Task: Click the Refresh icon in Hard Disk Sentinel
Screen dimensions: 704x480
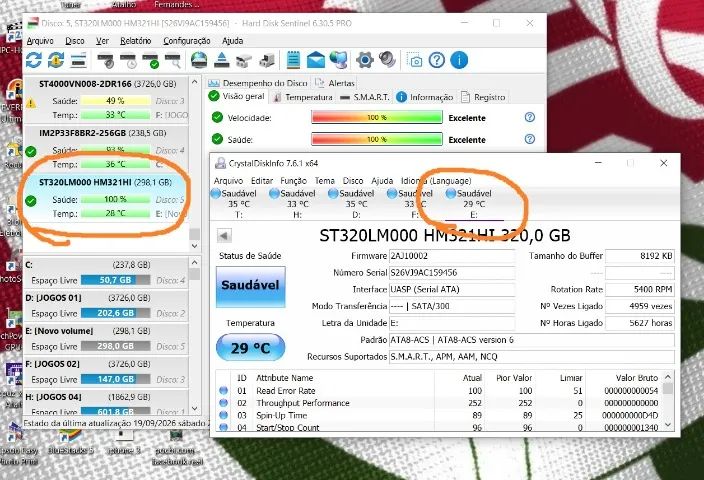Action: click(34, 60)
